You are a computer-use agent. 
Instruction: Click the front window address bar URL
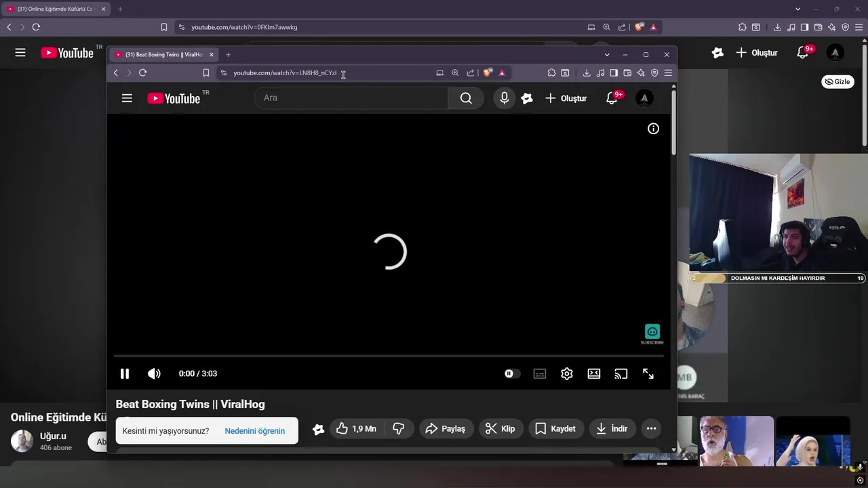click(x=285, y=73)
